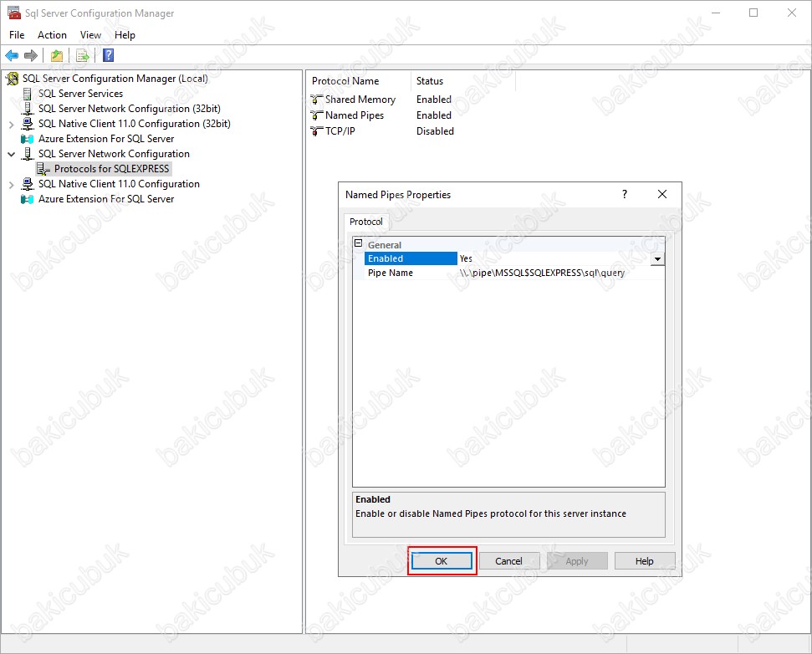Close the Named Pipes Properties dialog
The width and height of the screenshot is (812, 654).
[661, 194]
